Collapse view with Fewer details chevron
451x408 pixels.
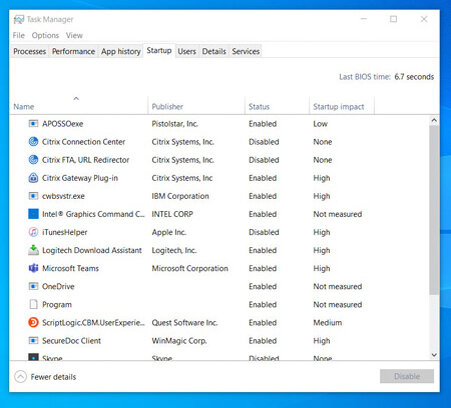click(x=20, y=377)
